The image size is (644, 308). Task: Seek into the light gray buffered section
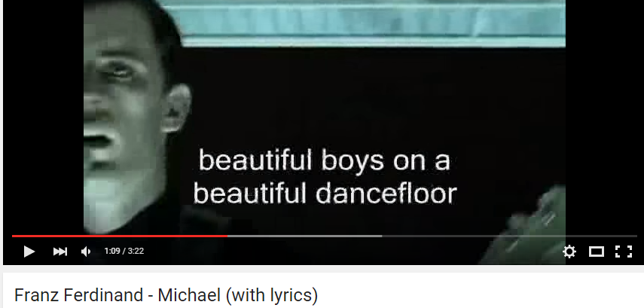[305, 236]
